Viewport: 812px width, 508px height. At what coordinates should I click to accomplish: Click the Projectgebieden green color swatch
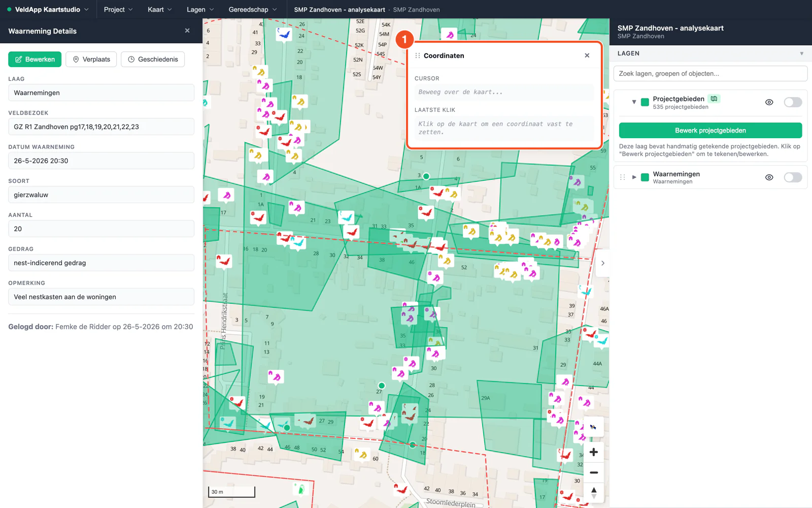click(645, 102)
